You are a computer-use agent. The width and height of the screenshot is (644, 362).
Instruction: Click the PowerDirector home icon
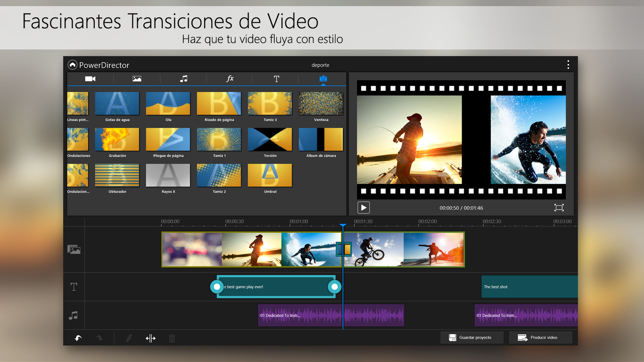pos(72,65)
